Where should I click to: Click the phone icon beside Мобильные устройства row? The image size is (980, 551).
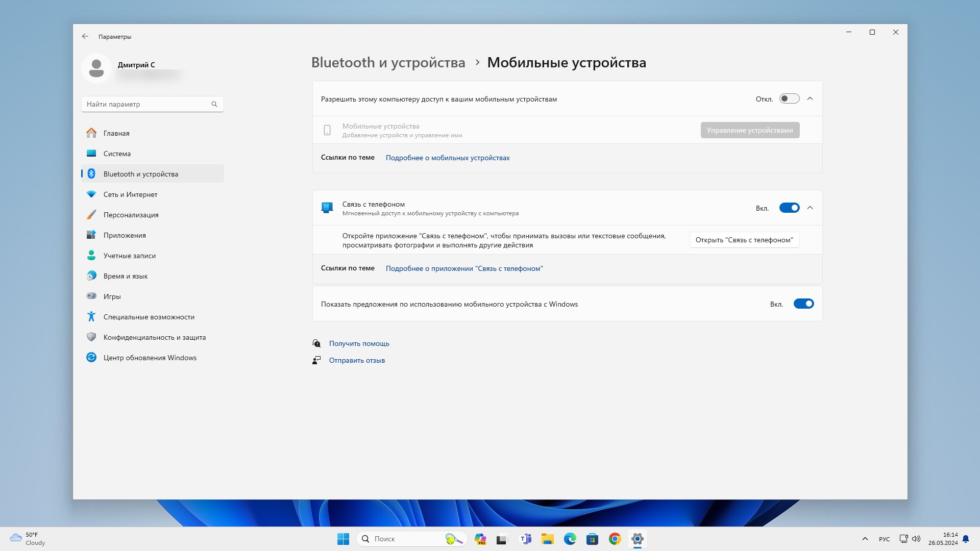point(327,130)
